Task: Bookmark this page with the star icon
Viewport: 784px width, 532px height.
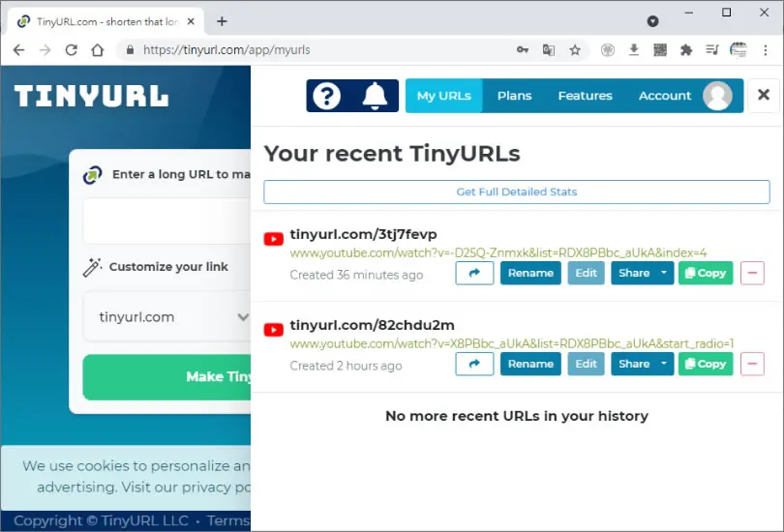Action: (x=575, y=50)
